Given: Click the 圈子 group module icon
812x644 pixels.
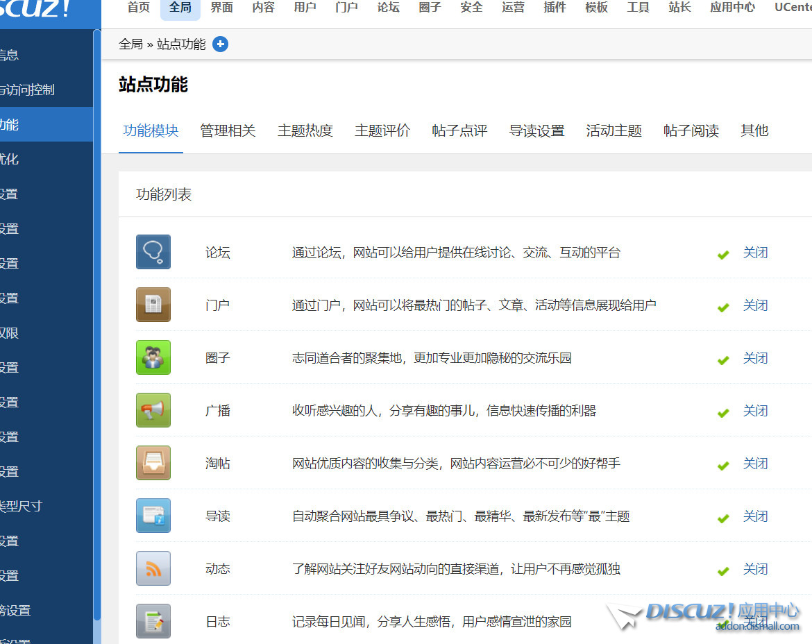Looking at the screenshot, I should tap(153, 357).
